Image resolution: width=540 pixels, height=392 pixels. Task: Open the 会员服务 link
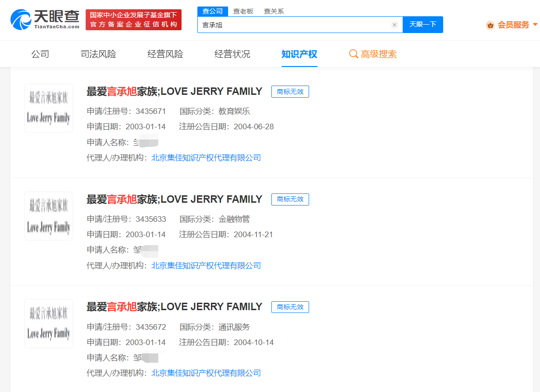point(513,25)
